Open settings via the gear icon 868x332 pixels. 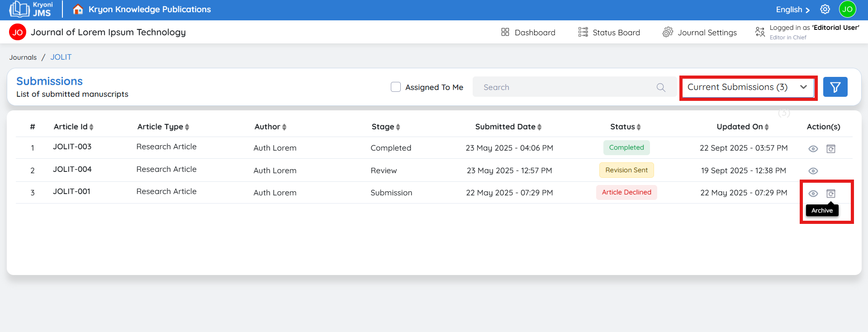coord(825,9)
